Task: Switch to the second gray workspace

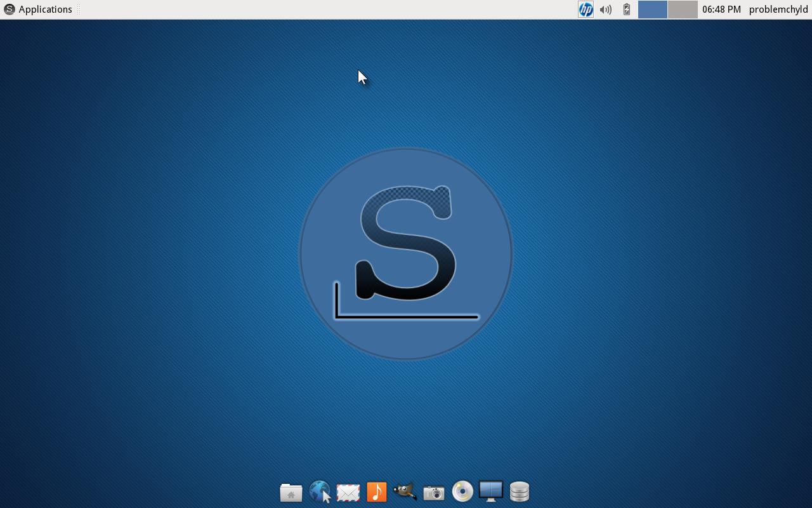Action: tap(683, 10)
